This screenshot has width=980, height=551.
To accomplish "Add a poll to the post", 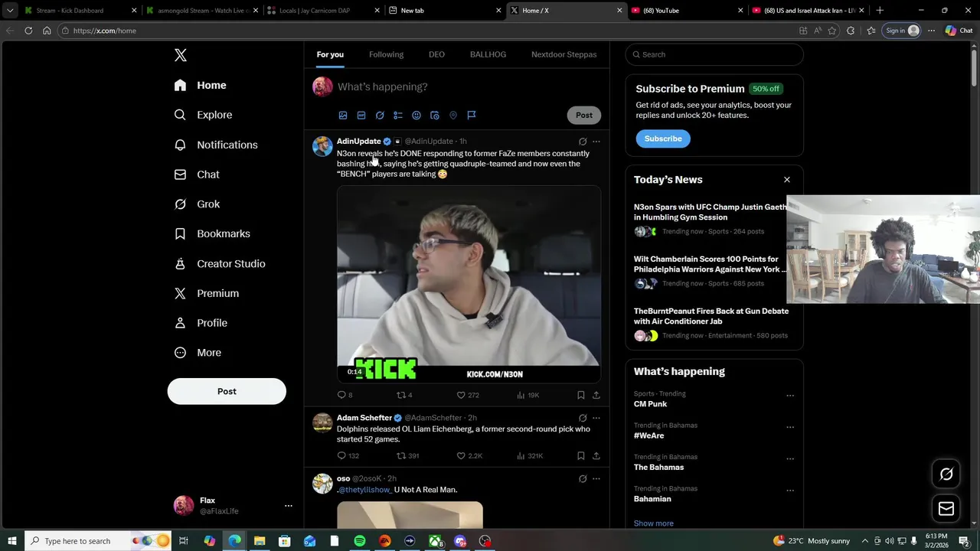I will [x=398, y=116].
